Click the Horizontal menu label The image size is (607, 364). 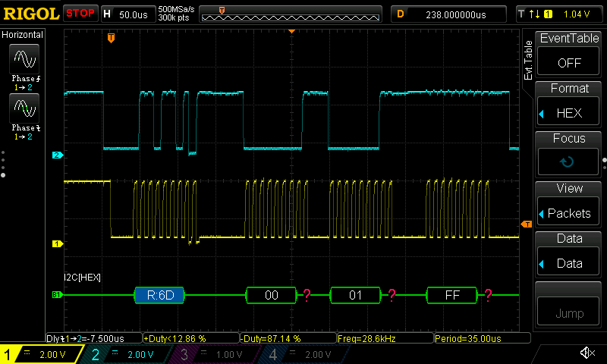[23, 35]
